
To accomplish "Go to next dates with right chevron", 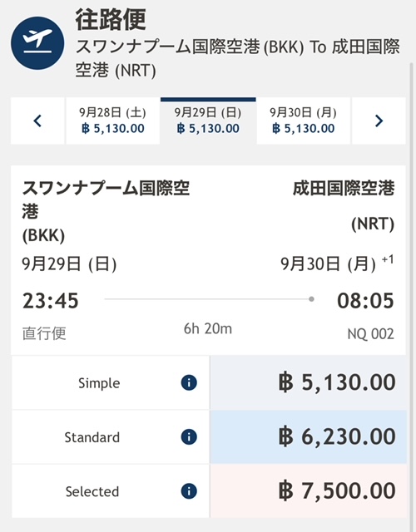I will tap(379, 121).
